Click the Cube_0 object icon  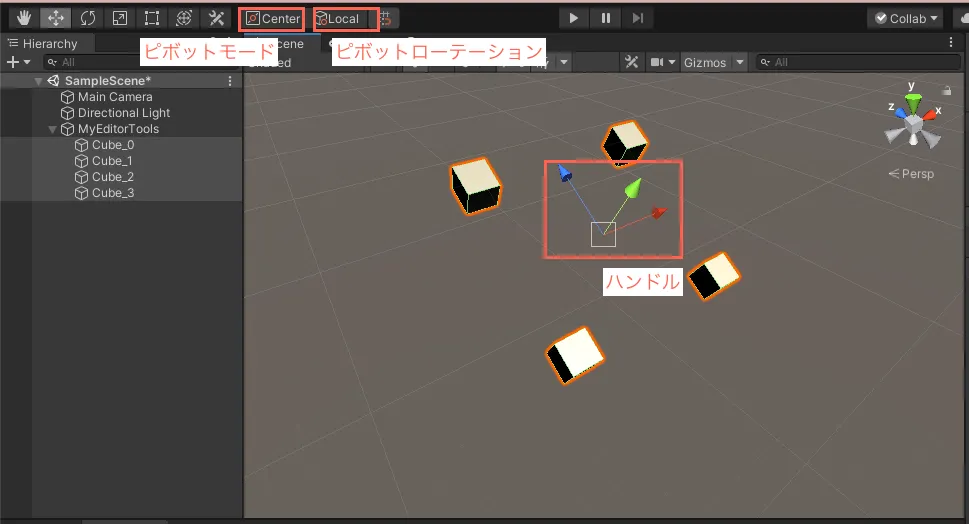(x=81, y=145)
